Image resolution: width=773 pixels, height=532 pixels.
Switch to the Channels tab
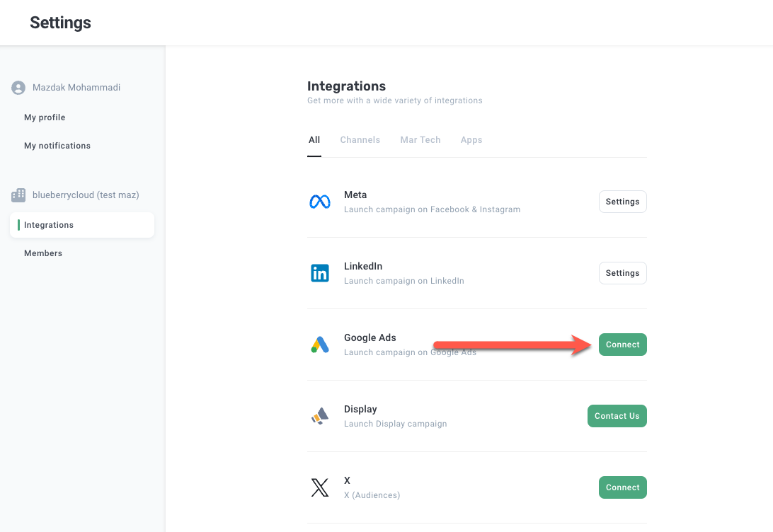tap(360, 140)
